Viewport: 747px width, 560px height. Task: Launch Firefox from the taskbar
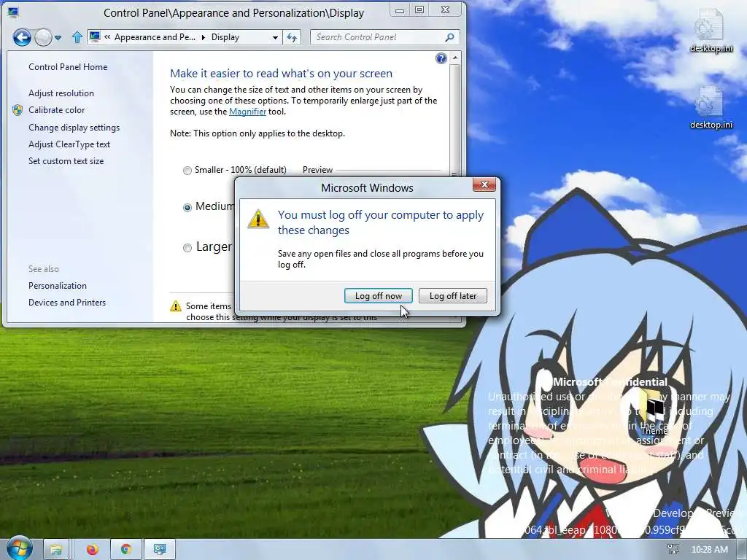(93, 550)
